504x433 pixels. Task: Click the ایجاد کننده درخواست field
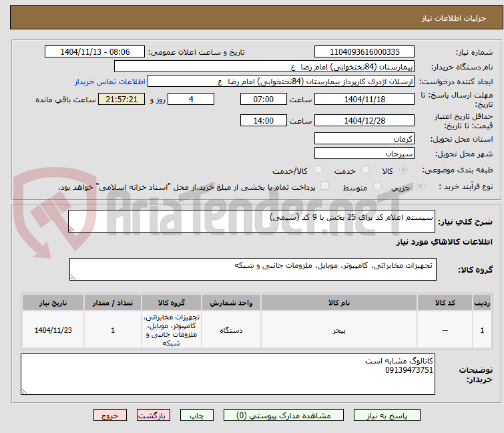click(281, 82)
